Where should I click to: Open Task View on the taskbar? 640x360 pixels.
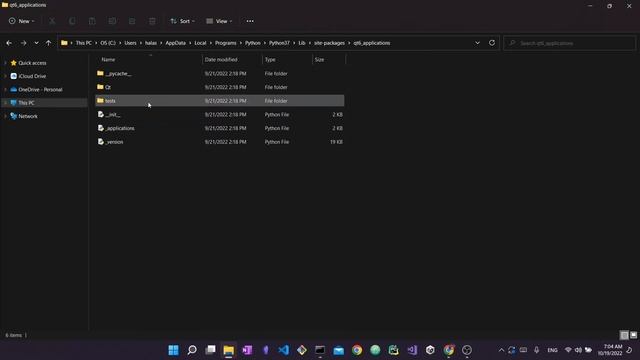coord(210,350)
